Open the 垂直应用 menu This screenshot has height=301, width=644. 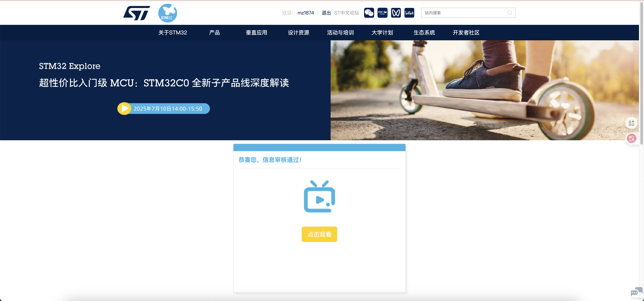click(x=256, y=33)
